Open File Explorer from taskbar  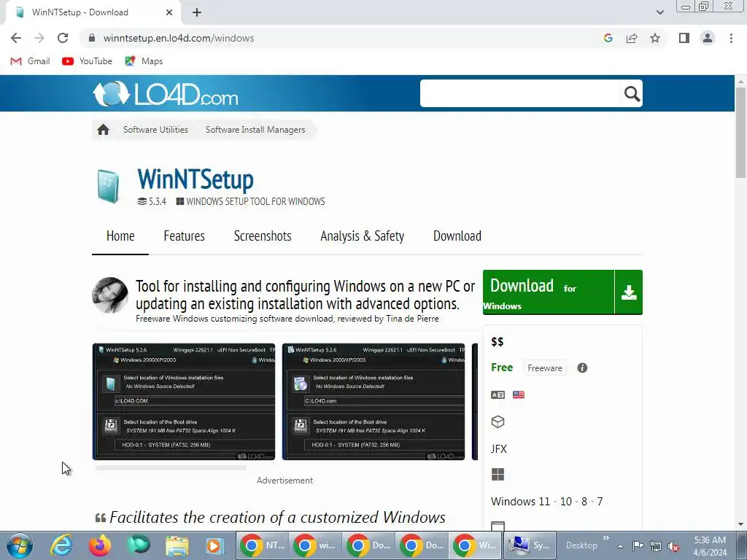[177, 545]
